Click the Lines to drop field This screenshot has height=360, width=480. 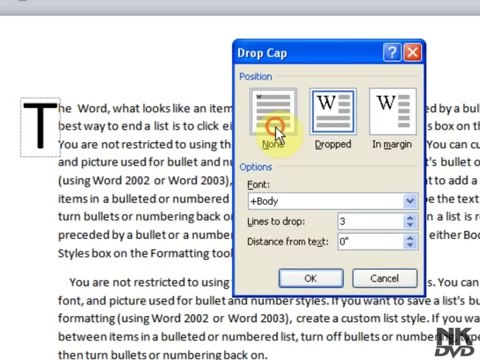click(x=370, y=221)
